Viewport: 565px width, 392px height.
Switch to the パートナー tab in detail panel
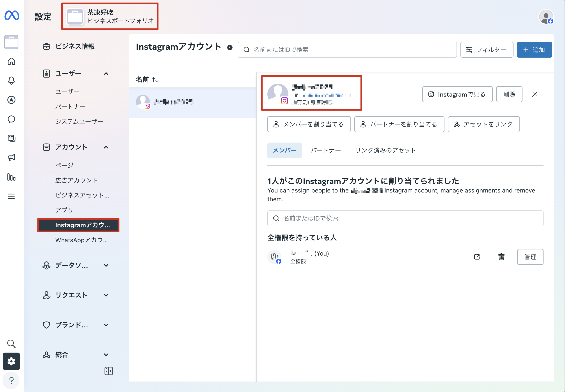click(x=326, y=150)
